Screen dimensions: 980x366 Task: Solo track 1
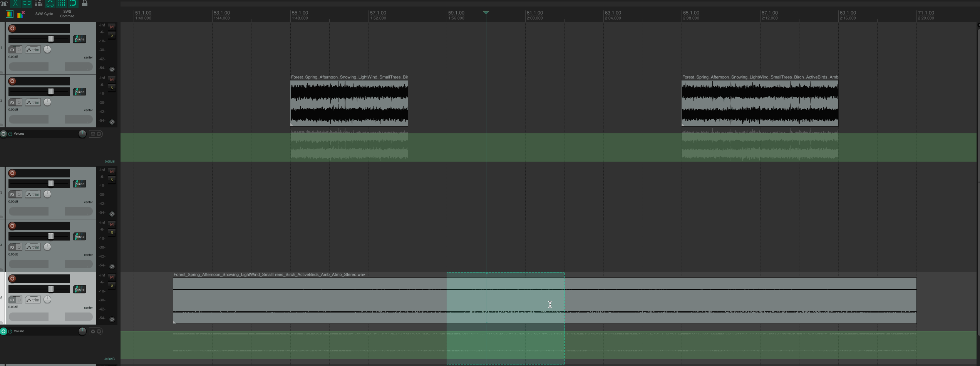[112, 35]
